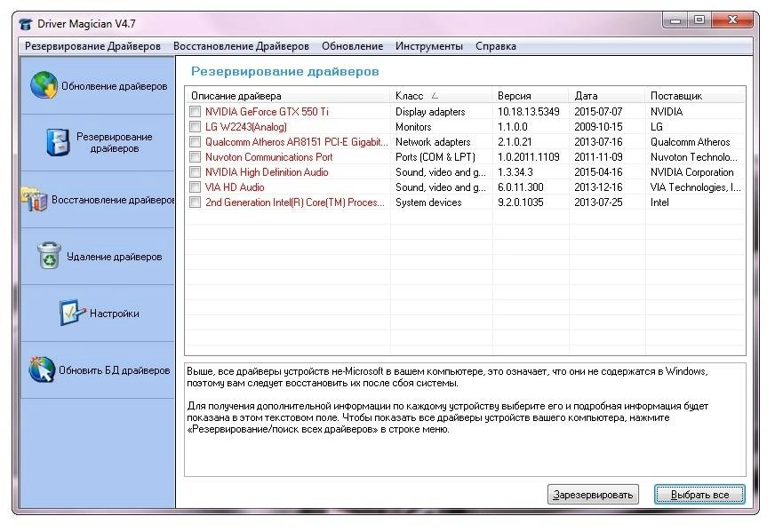Check the NVIDIA GeForce GTX 550 Ti checkbox

196,112
